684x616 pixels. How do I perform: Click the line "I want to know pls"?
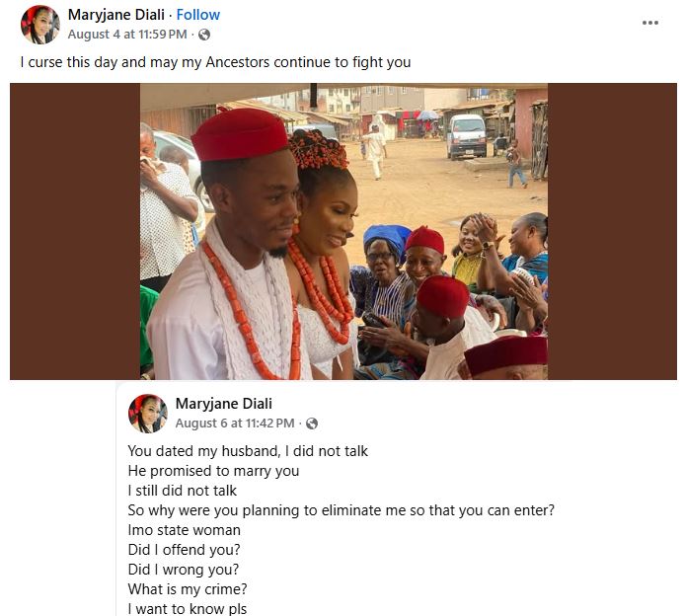coord(188,608)
